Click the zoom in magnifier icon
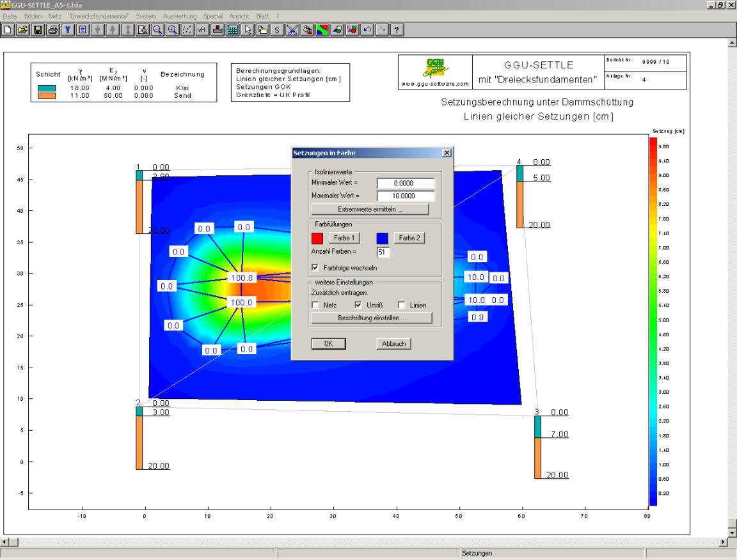737x560 pixels. 173,30
